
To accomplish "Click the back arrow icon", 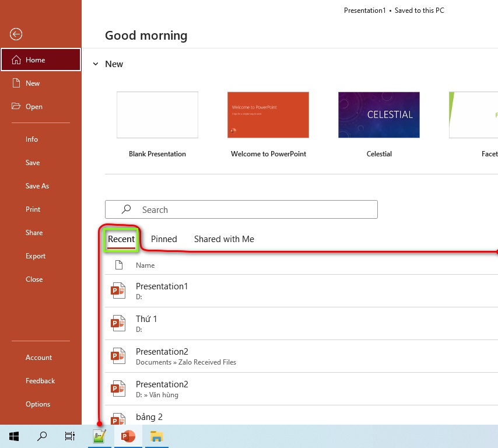I will (16, 34).
